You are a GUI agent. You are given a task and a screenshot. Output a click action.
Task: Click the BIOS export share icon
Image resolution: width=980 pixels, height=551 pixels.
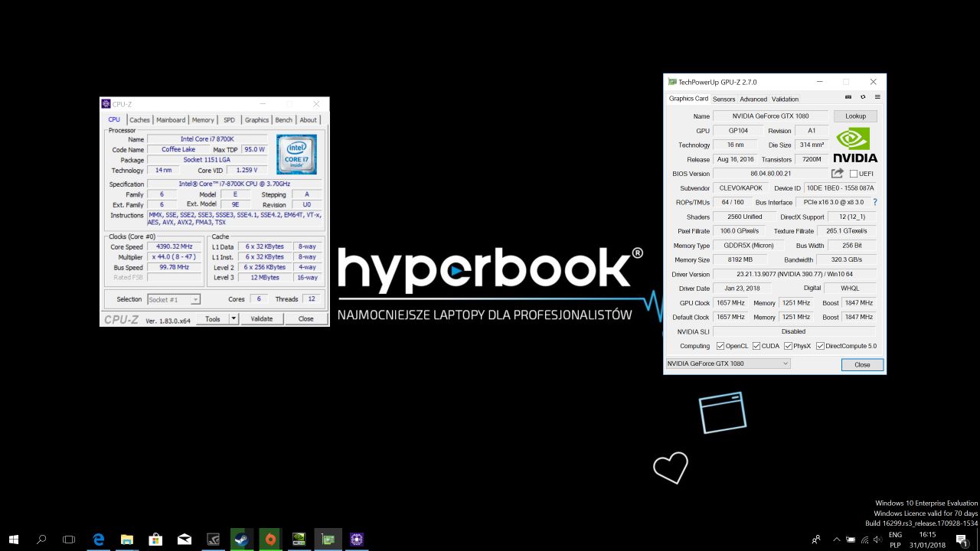pyautogui.click(x=838, y=174)
